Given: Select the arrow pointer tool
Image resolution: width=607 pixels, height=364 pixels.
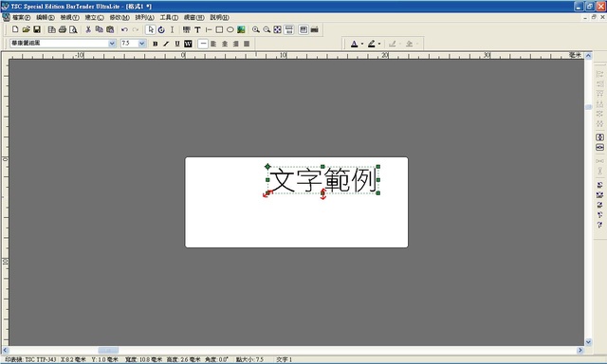Looking at the screenshot, I should [151, 29].
